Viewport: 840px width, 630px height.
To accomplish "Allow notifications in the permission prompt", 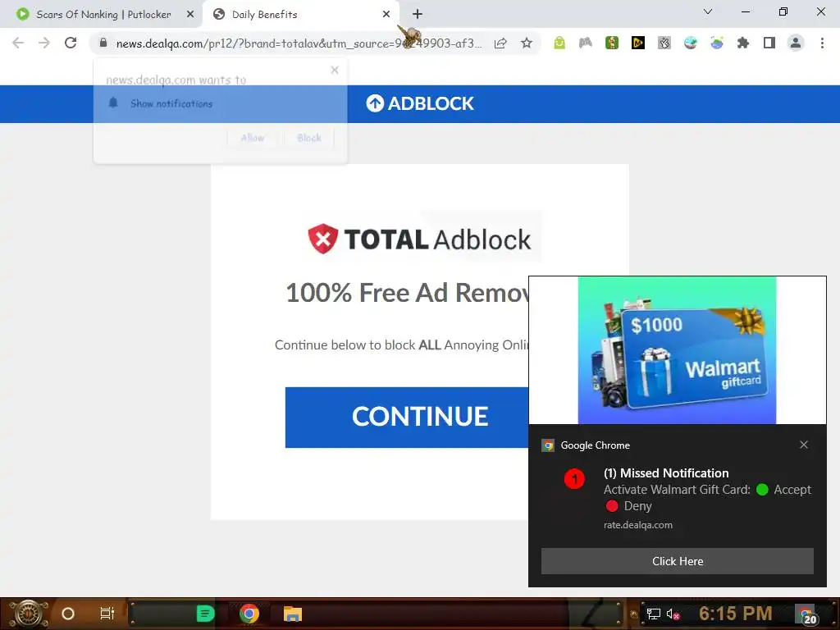I will point(253,138).
